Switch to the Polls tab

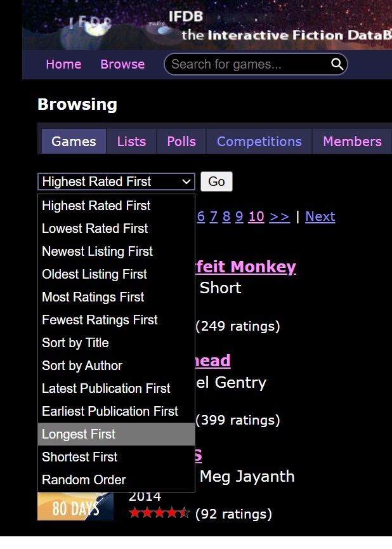pos(181,142)
